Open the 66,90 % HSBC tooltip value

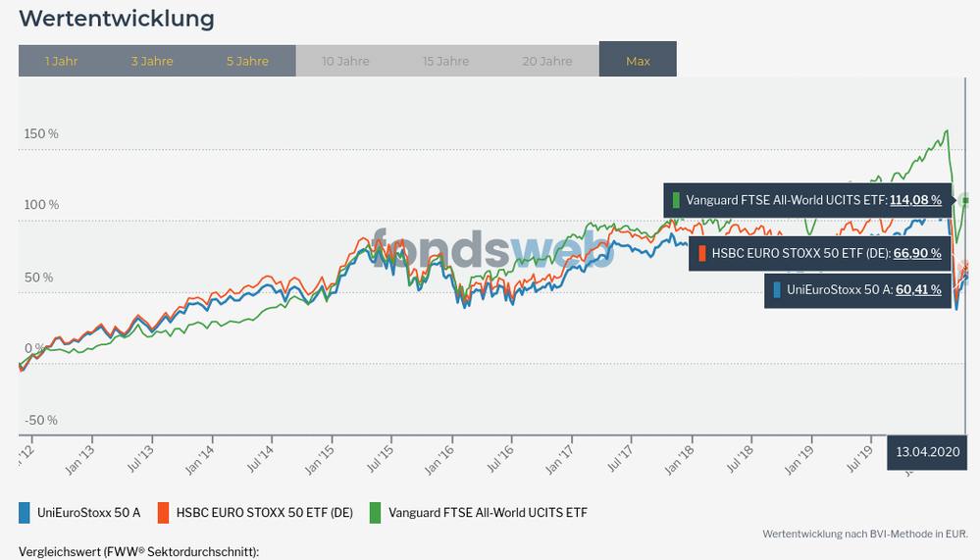point(916,253)
